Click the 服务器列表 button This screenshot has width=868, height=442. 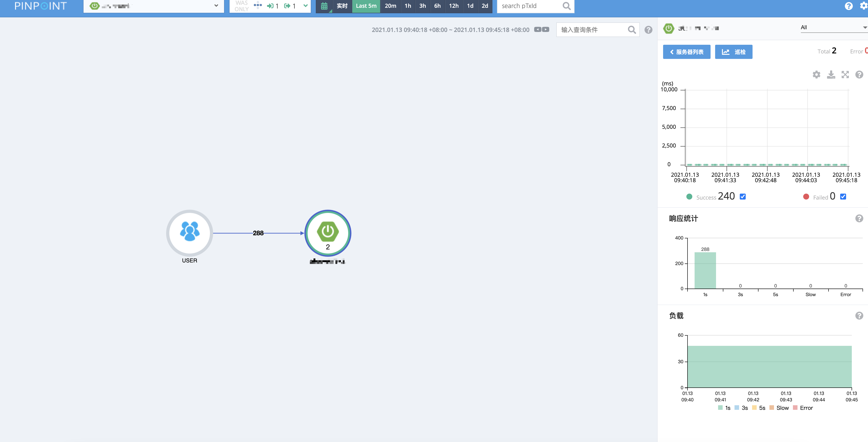coord(686,52)
